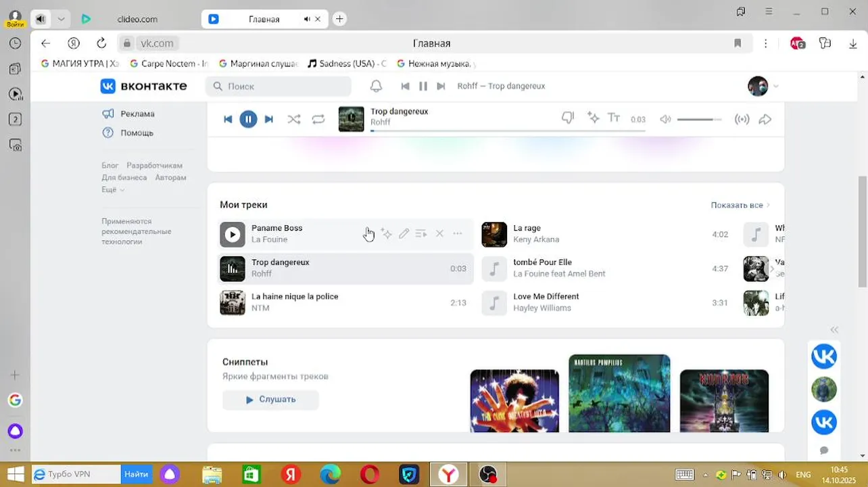Open Windows Start menu
868x487 pixels.
(15, 474)
